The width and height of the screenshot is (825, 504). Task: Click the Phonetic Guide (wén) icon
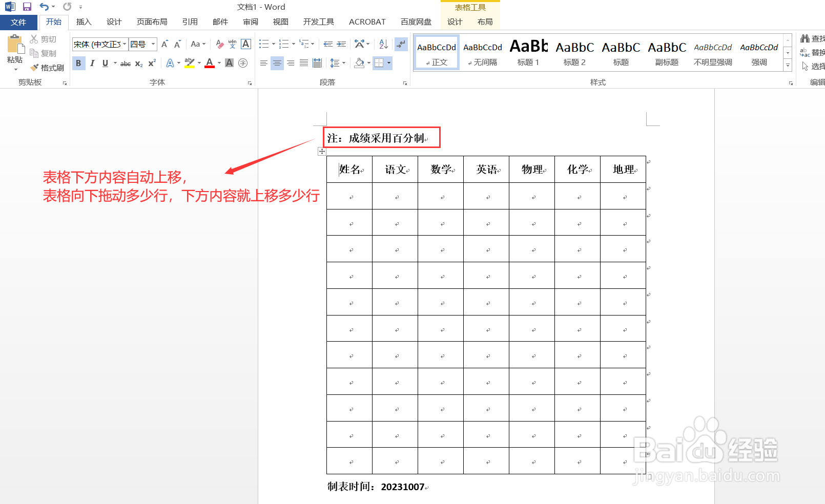pyautogui.click(x=233, y=44)
